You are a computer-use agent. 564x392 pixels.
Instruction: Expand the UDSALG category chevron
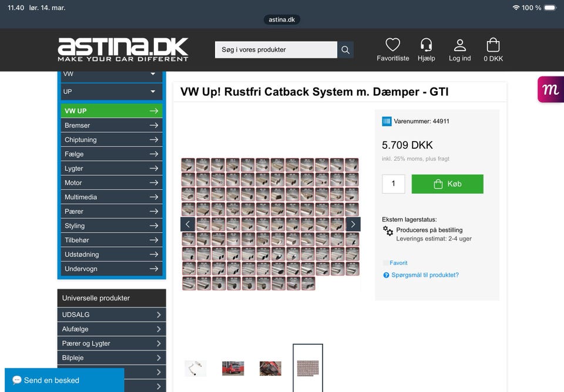point(159,315)
